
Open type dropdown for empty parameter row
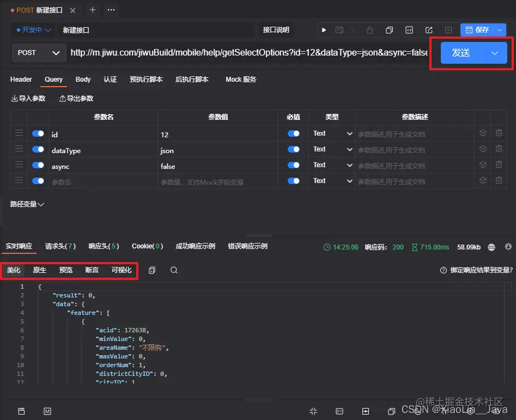point(332,181)
